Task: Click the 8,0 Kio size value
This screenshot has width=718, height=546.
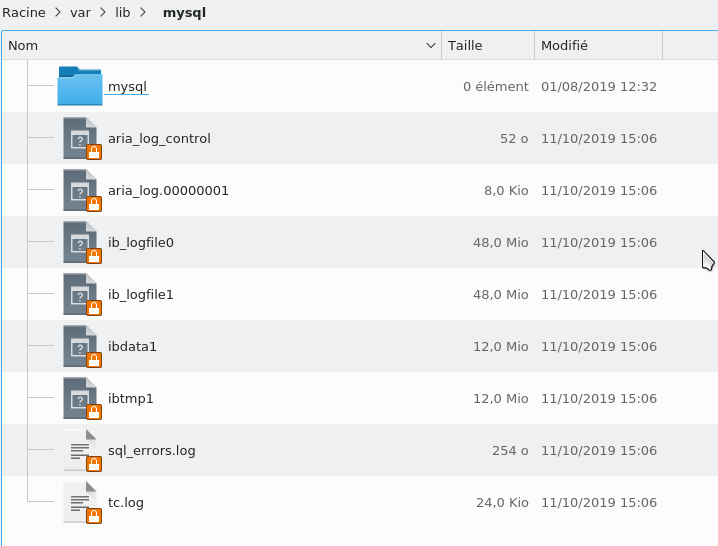Action: (x=506, y=191)
